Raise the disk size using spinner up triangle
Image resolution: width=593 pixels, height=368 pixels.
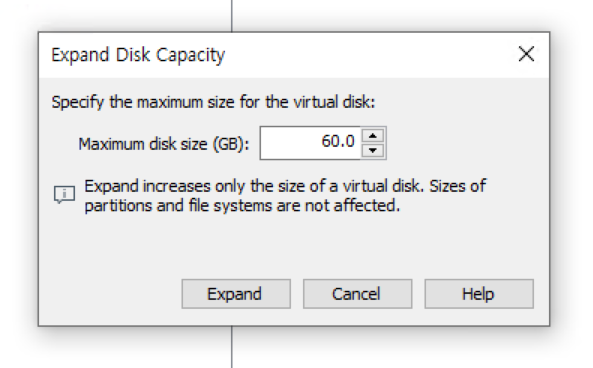[x=373, y=136]
